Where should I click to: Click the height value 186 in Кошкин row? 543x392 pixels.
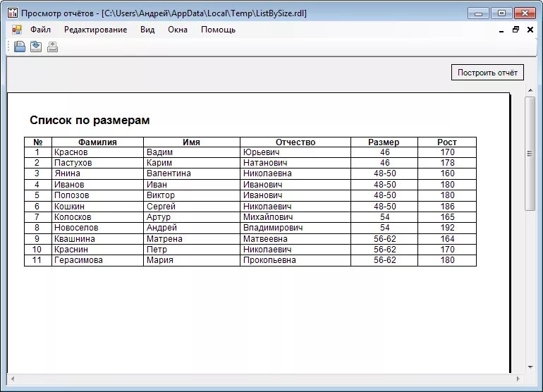click(447, 207)
